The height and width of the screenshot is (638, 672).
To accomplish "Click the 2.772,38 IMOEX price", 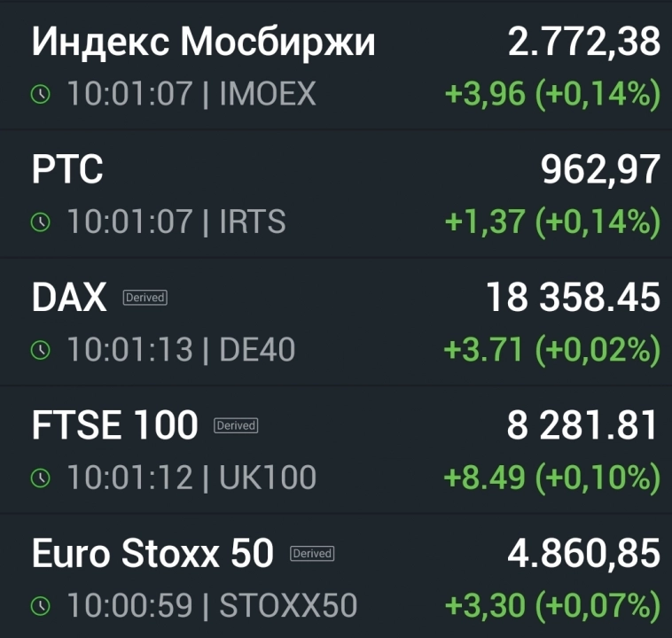I will click(584, 43).
